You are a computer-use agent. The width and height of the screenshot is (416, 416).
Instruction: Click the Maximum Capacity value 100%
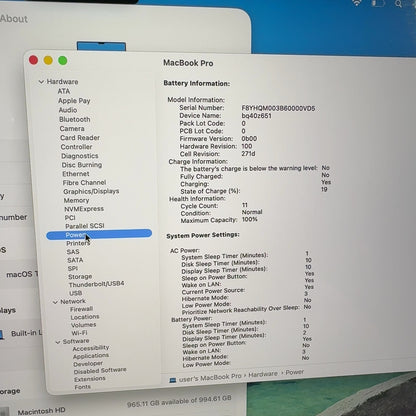(x=250, y=219)
